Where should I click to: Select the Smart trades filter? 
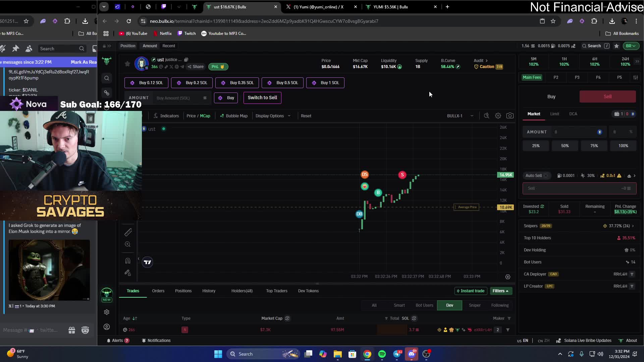[399, 305]
